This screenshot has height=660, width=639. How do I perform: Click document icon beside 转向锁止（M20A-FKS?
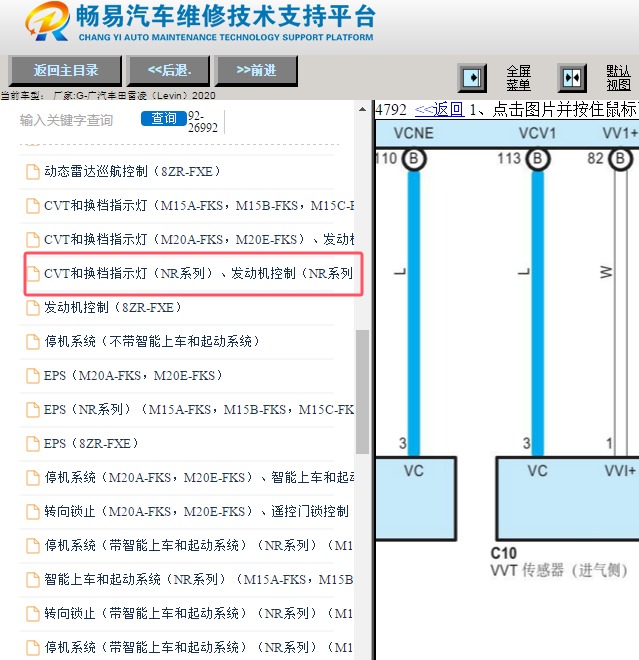(33, 511)
